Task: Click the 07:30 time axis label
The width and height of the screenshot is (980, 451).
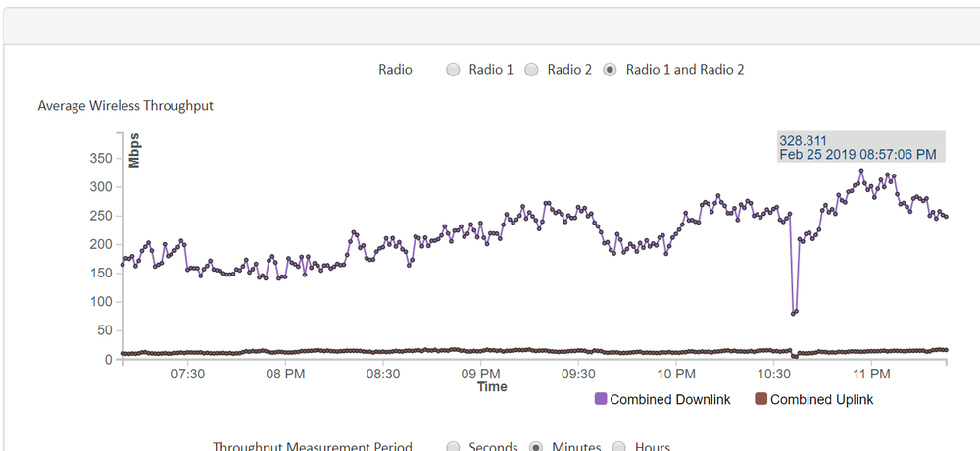Action: pos(187,375)
